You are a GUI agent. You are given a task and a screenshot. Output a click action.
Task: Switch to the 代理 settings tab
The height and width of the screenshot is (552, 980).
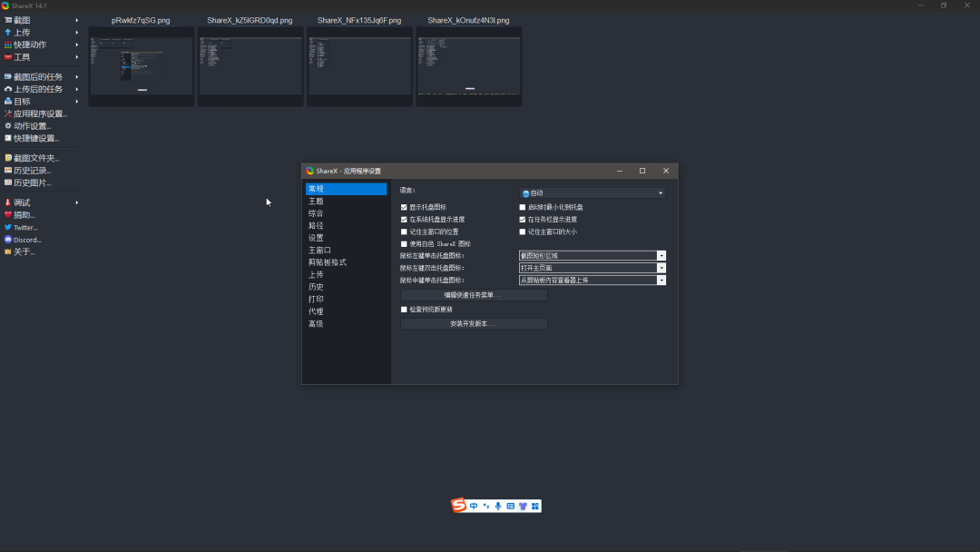(x=347, y=311)
